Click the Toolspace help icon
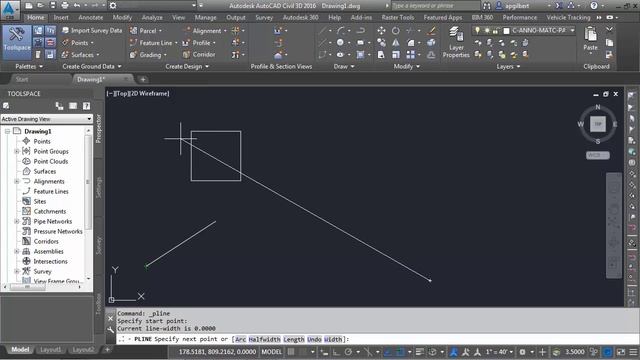The width and height of the screenshot is (640, 360). 87,106
